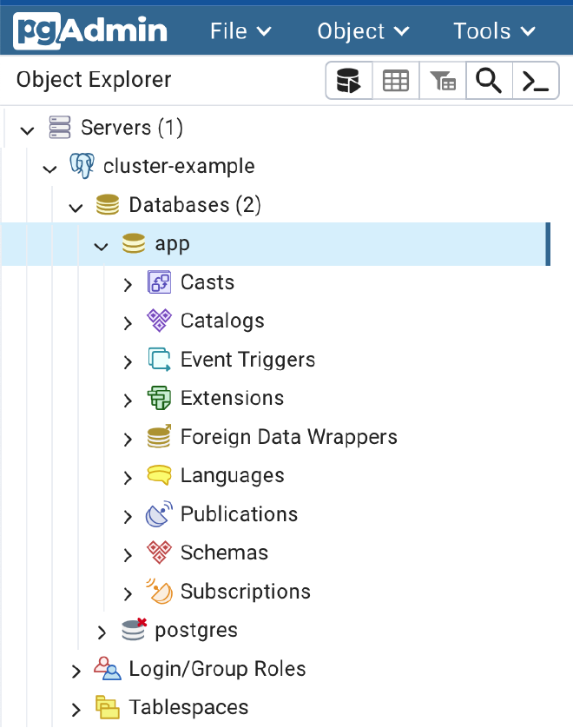Click the Schemas diamond icon
This screenshot has height=728, width=573.
click(158, 553)
